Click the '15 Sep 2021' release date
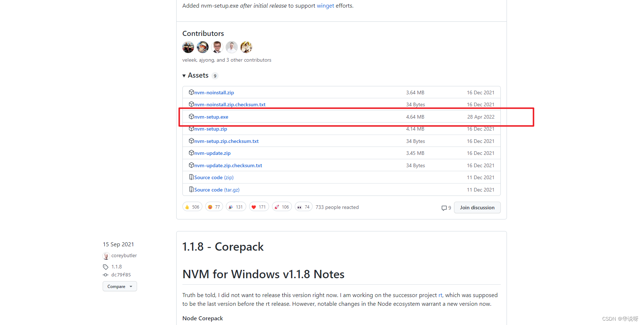 (119, 244)
